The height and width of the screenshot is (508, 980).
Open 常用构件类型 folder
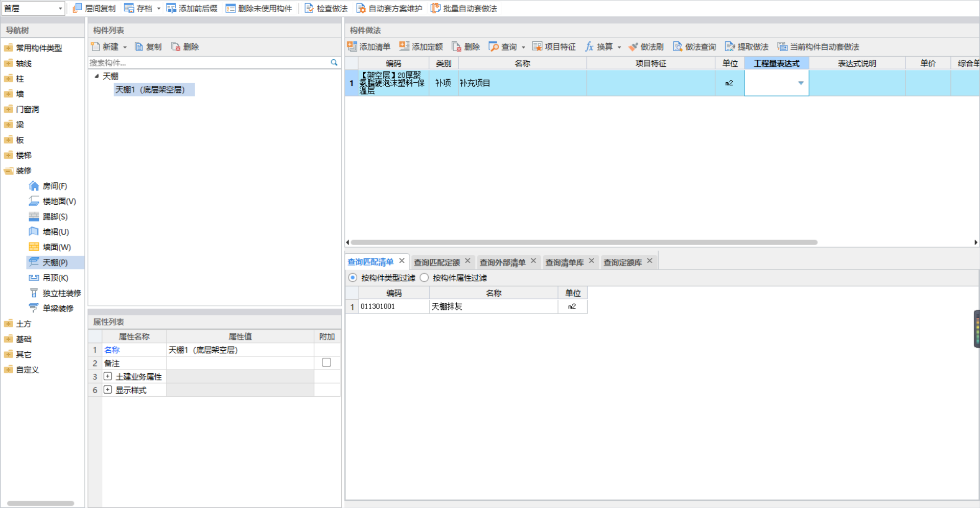(x=33, y=48)
